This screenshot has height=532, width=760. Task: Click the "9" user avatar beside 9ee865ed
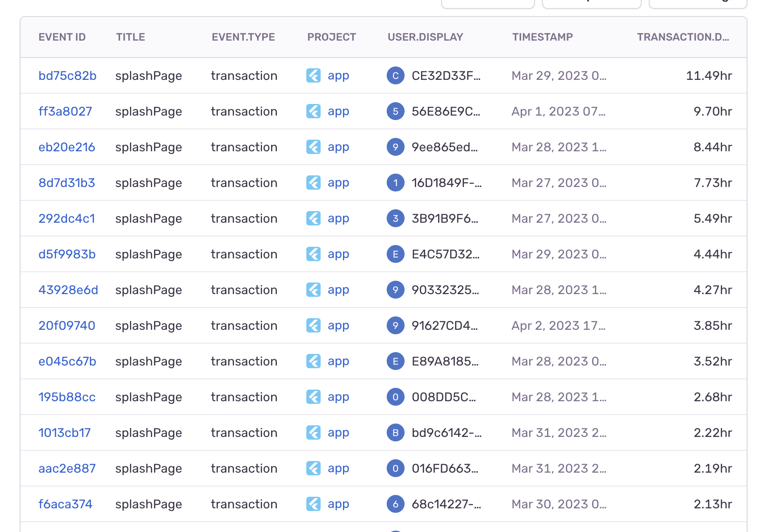pyautogui.click(x=395, y=147)
